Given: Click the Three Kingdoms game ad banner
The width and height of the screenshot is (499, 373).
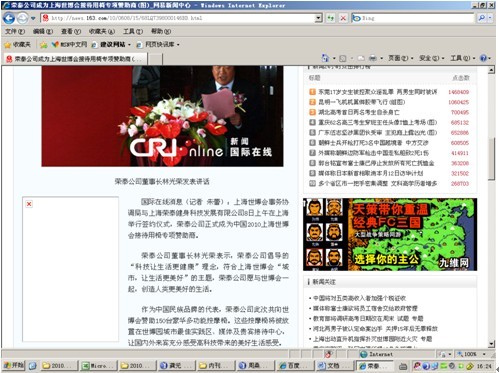Looking at the screenshot, I should pyautogui.click(x=390, y=234).
